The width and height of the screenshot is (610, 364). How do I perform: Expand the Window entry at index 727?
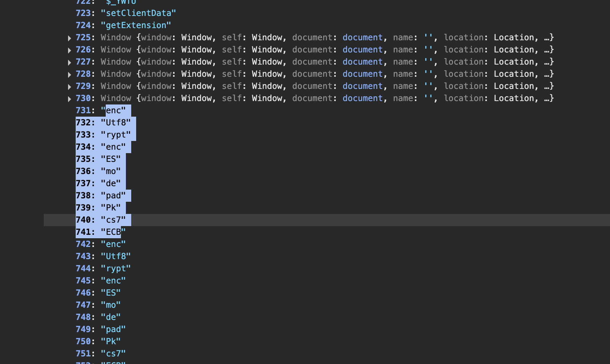(x=69, y=62)
